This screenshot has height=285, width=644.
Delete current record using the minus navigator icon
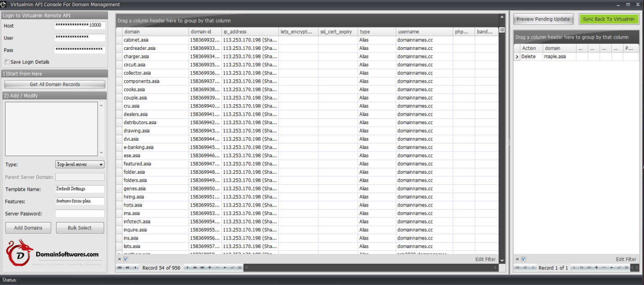(216, 267)
